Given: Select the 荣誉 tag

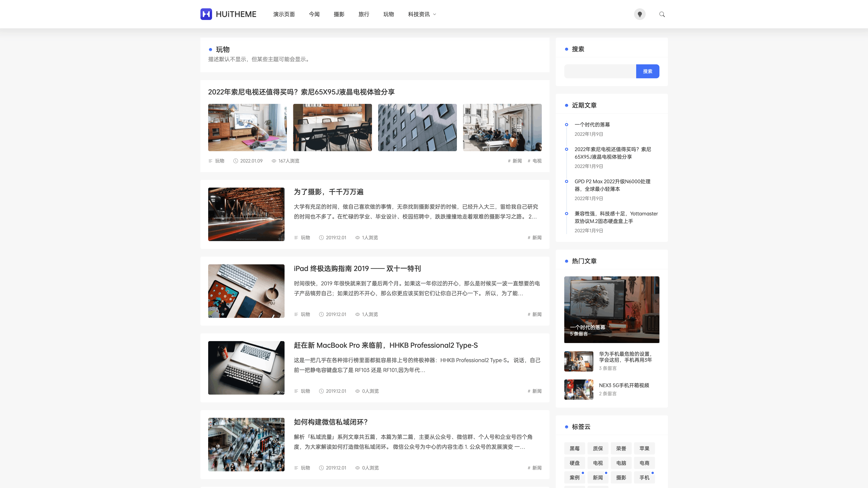Looking at the screenshot, I should [x=621, y=449].
